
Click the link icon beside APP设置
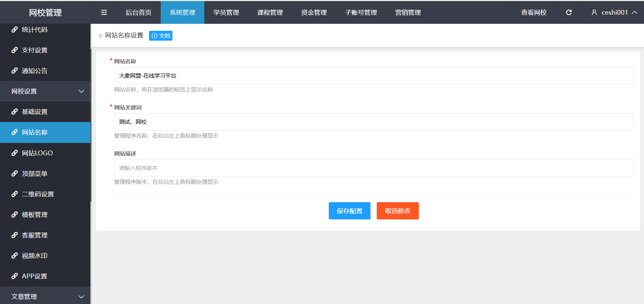15,276
